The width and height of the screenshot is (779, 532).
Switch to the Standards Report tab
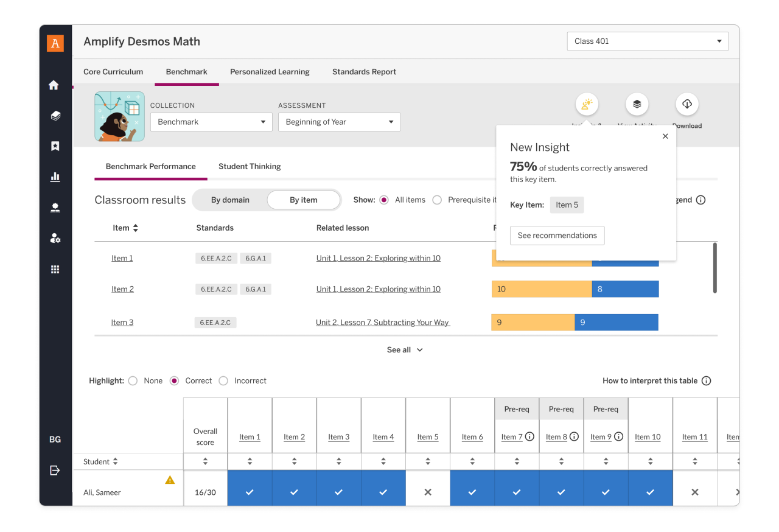coord(364,72)
